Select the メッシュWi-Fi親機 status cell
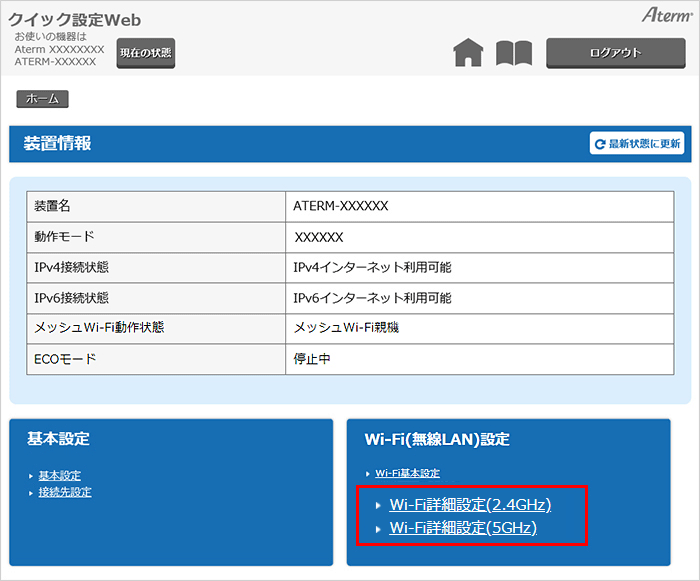Image resolution: width=700 pixels, height=581 pixels. pyautogui.click(x=346, y=328)
